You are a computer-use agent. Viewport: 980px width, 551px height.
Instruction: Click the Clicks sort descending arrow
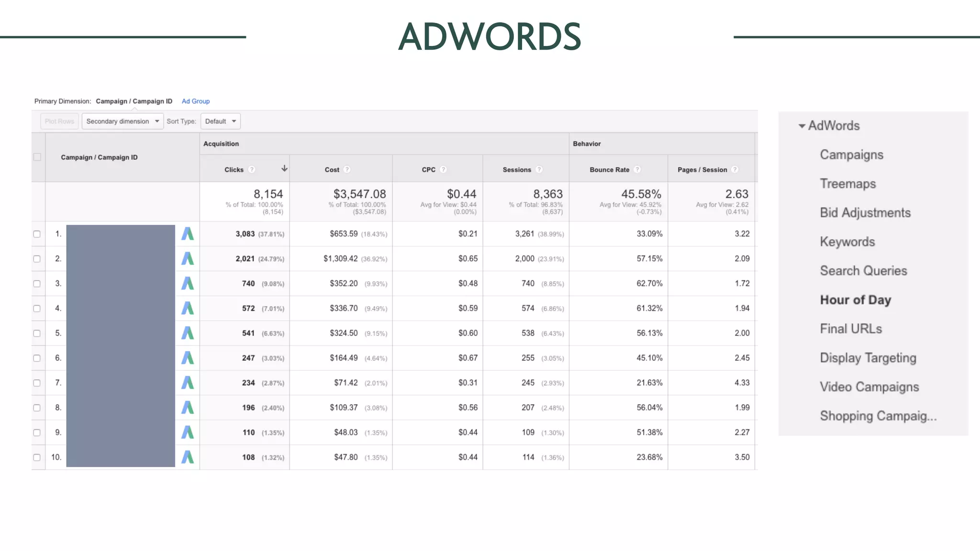click(x=284, y=168)
